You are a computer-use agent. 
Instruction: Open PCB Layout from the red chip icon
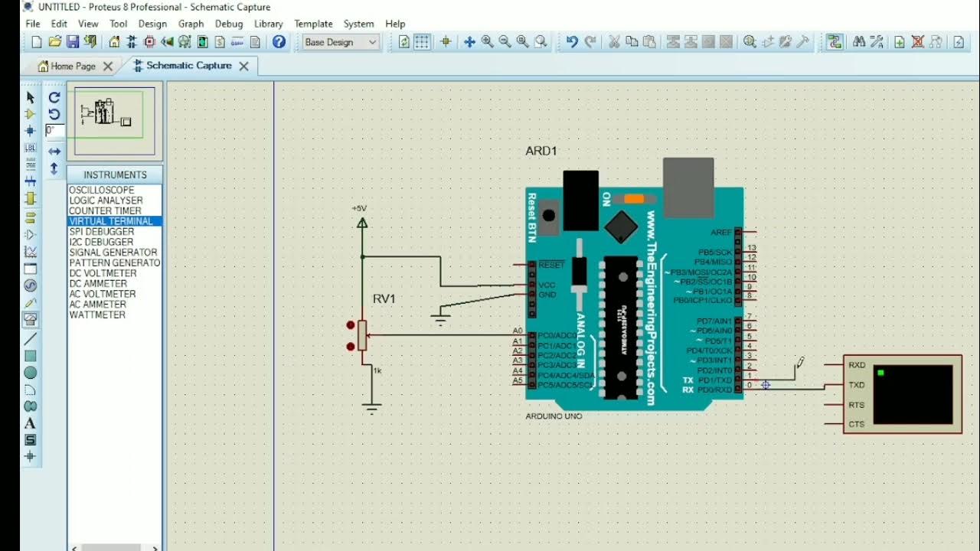pyautogui.click(x=150, y=42)
